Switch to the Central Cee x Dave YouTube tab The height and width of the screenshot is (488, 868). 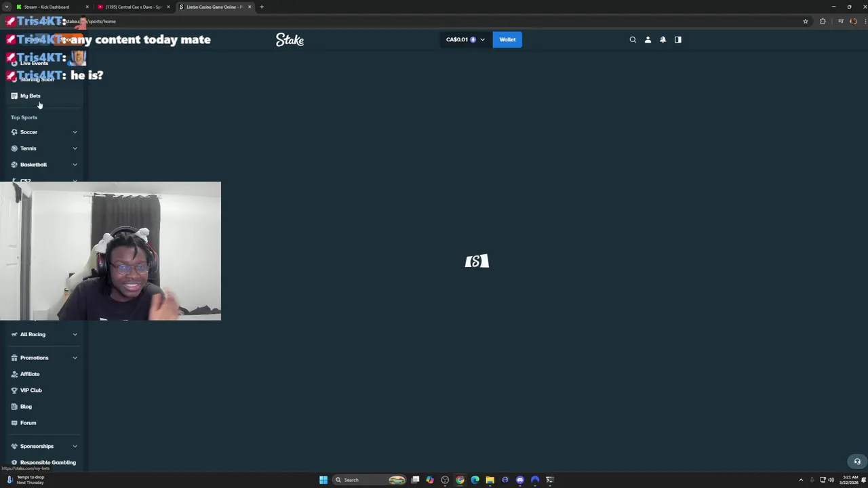coord(133,7)
